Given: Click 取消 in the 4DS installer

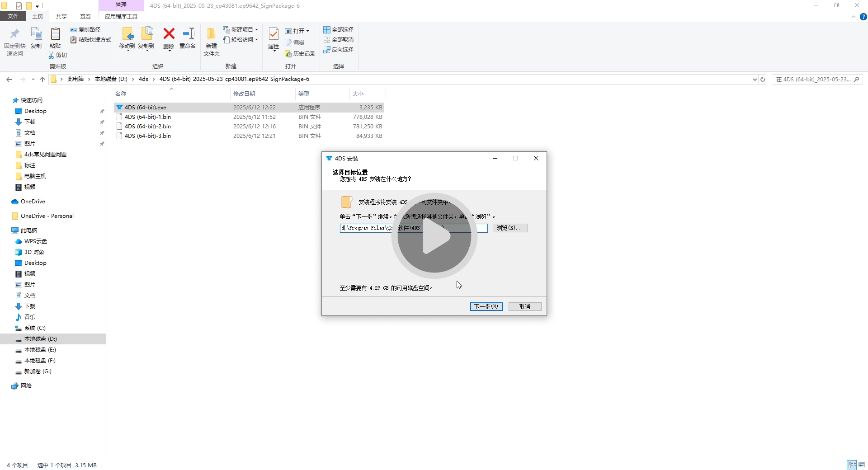Looking at the screenshot, I should pos(525,307).
